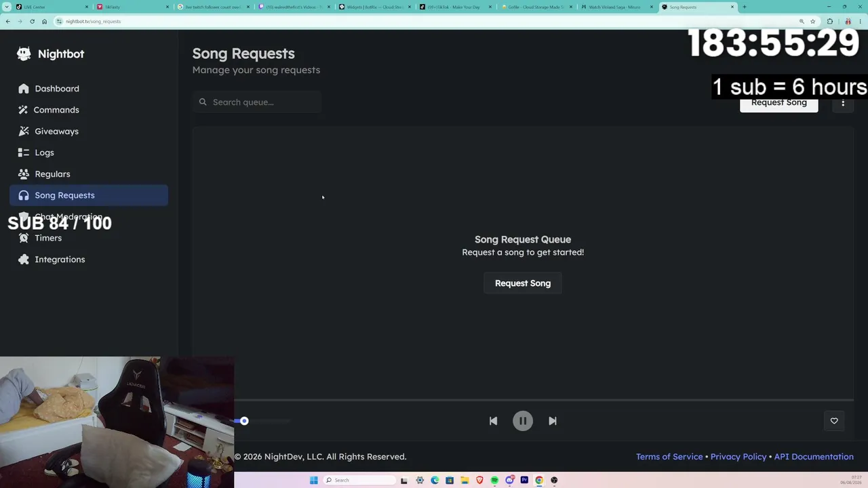The height and width of the screenshot is (488, 868).
Task: Open browser extensions puzzle icon
Action: pyautogui.click(x=829, y=21)
